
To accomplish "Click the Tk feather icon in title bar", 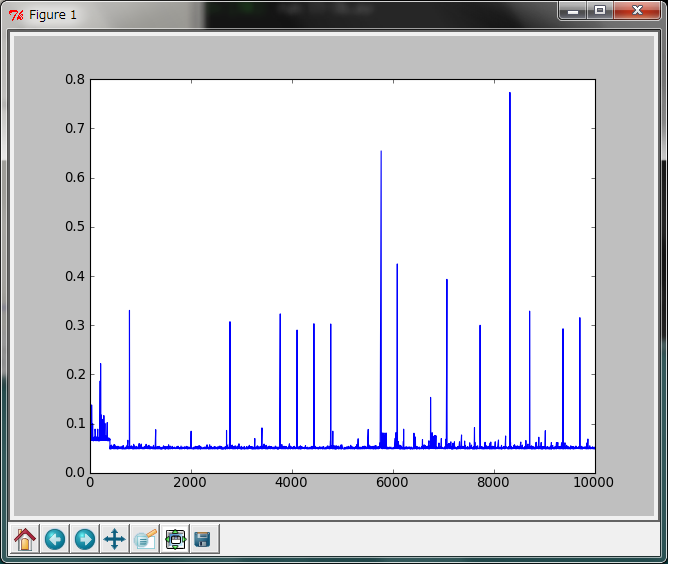I will [16, 15].
